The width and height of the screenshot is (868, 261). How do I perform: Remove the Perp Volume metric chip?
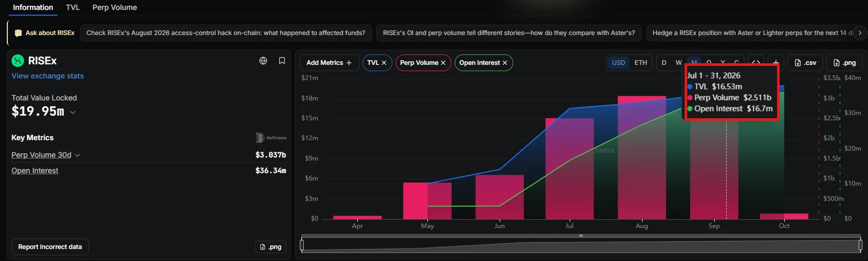[x=443, y=63]
